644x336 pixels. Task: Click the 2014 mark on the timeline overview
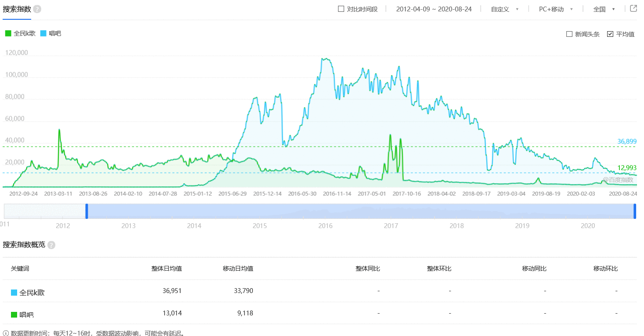194,226
